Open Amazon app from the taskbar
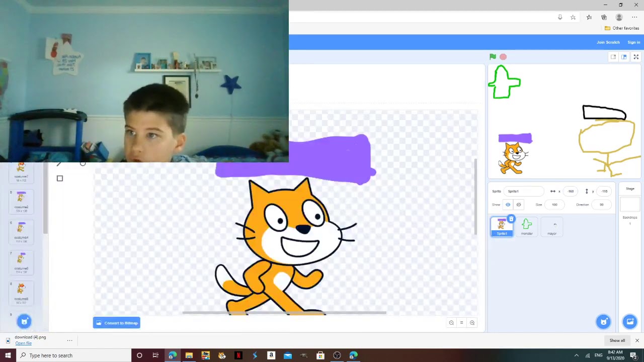This screenshot has width=644, height=362. 271,355
